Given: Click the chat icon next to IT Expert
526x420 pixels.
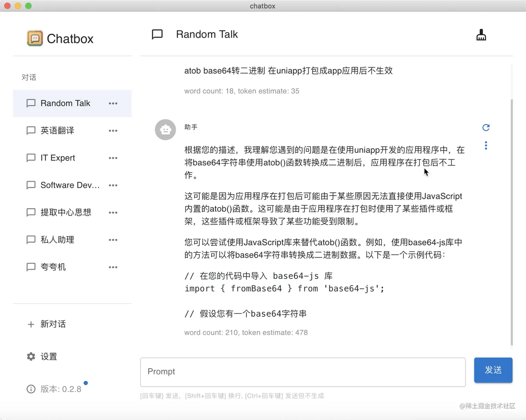Looking at the screenshot, I should (x=31, y=158).
